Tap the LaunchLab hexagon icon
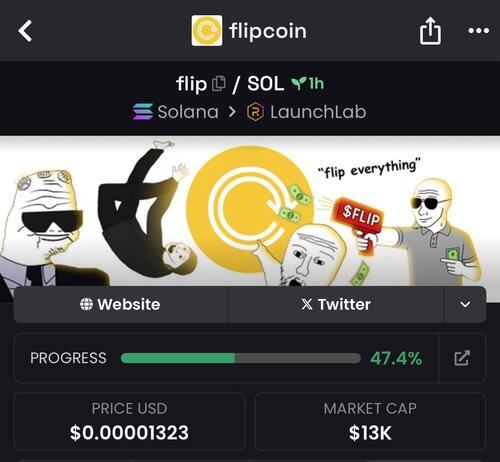The image size is (500, 462). click(255, 112)
